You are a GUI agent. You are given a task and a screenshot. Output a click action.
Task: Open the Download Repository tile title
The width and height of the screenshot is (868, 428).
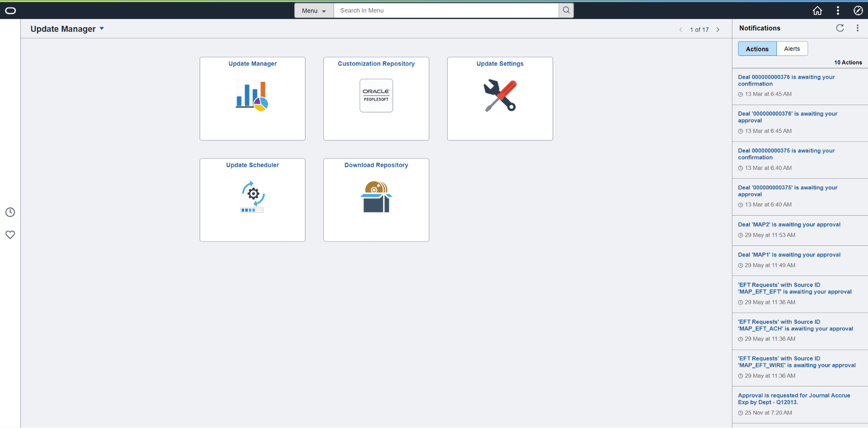pos(376,165)
